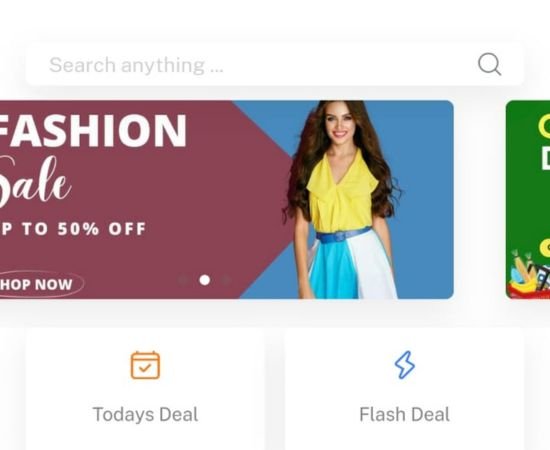Open the Flash Deal lightning bolt icon
Image resolution: width=550 pixels, height=450 pixels.
coord(404,365)
